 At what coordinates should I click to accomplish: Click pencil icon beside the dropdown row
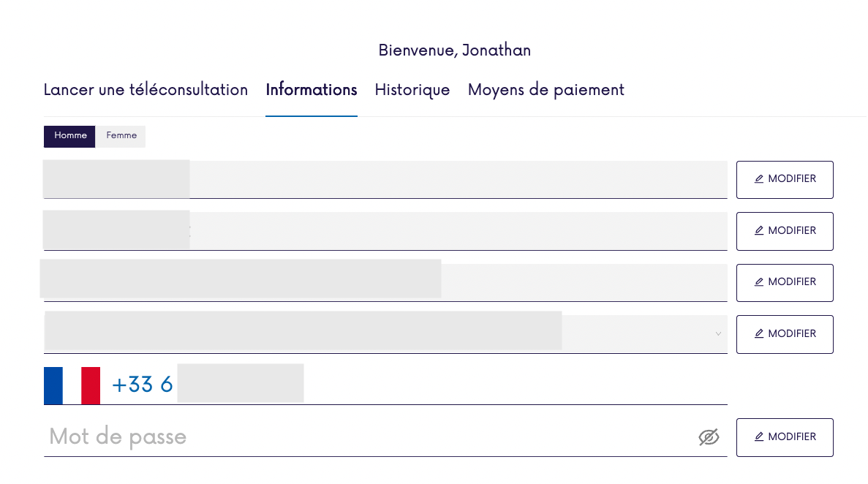759,334
